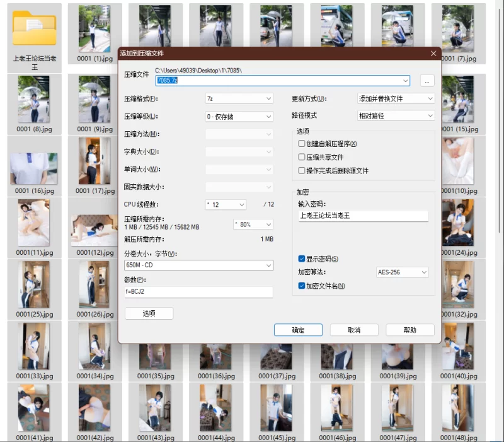Click the 选项 button
This screenshot has width=504, height=442.
pos(149,313)
